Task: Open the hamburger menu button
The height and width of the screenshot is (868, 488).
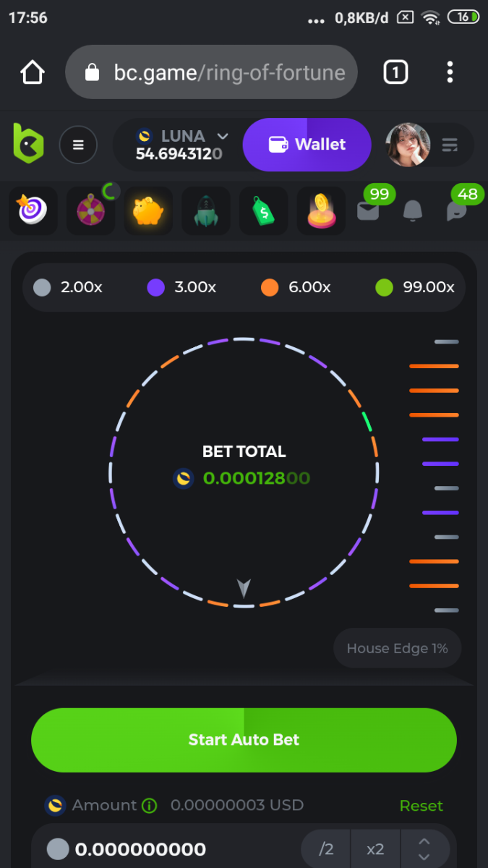Action: click(x=78, y=145)
